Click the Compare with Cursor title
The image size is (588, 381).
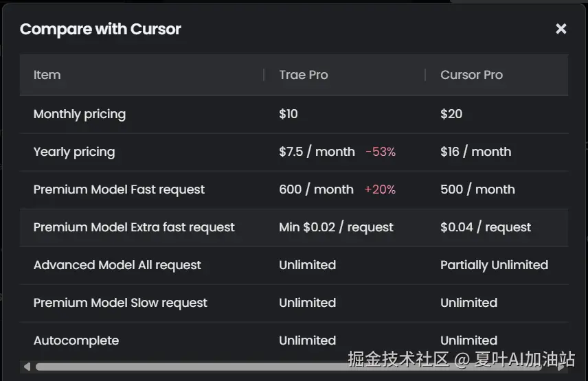[100, 29]
